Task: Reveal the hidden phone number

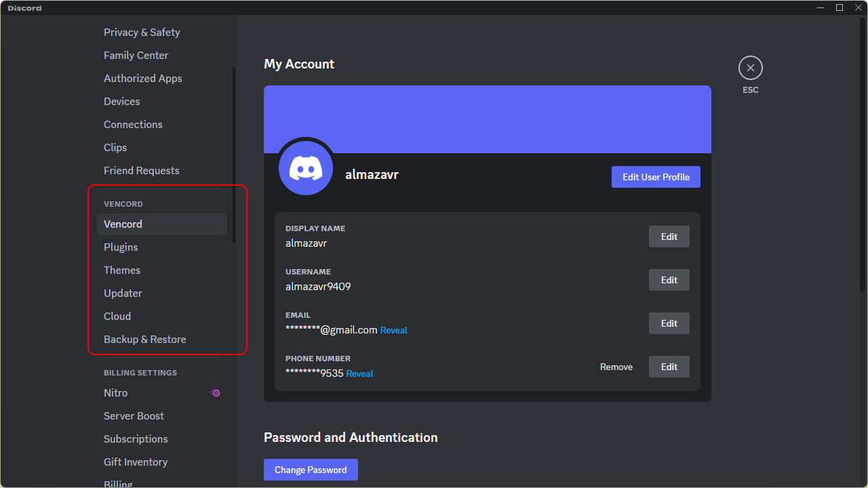Action: (x=359, y=374)
